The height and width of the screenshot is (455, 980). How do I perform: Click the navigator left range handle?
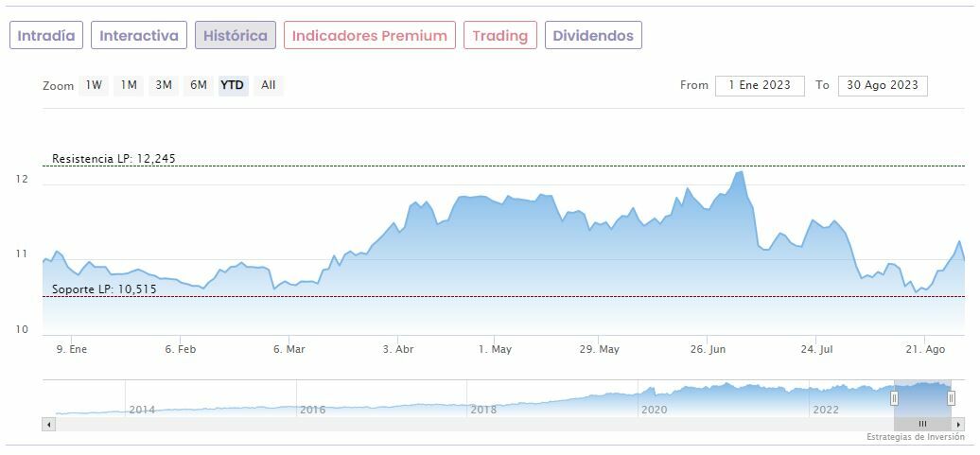894,398
